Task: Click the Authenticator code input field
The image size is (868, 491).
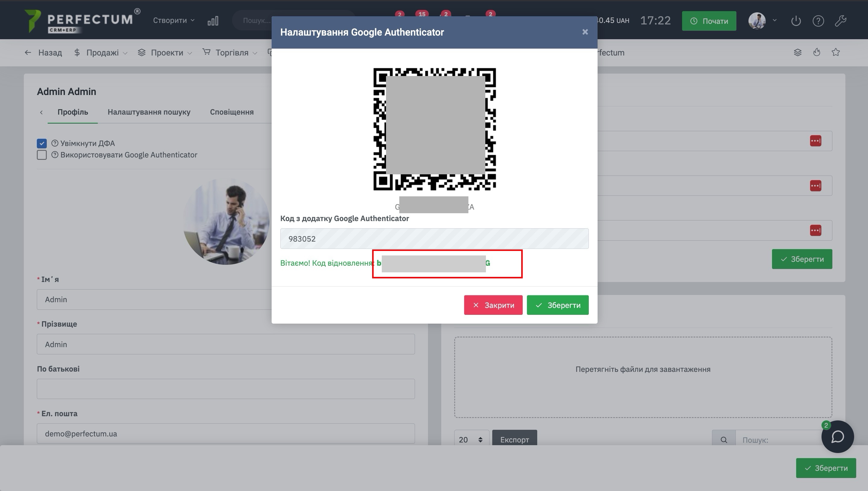Action: (x=434, y=239)
